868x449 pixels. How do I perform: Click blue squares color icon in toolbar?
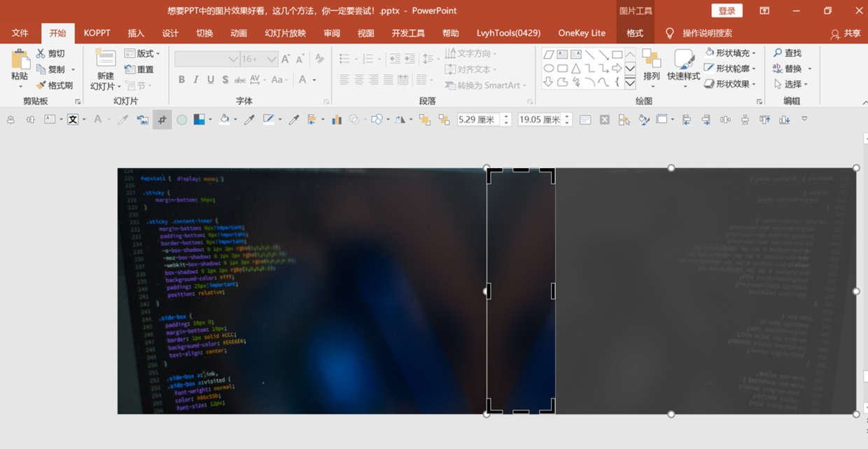199,120
